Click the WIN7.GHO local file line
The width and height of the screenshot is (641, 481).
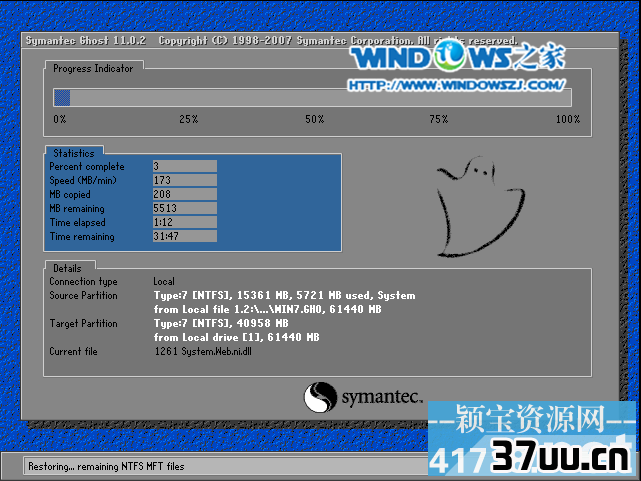(268, 309)
